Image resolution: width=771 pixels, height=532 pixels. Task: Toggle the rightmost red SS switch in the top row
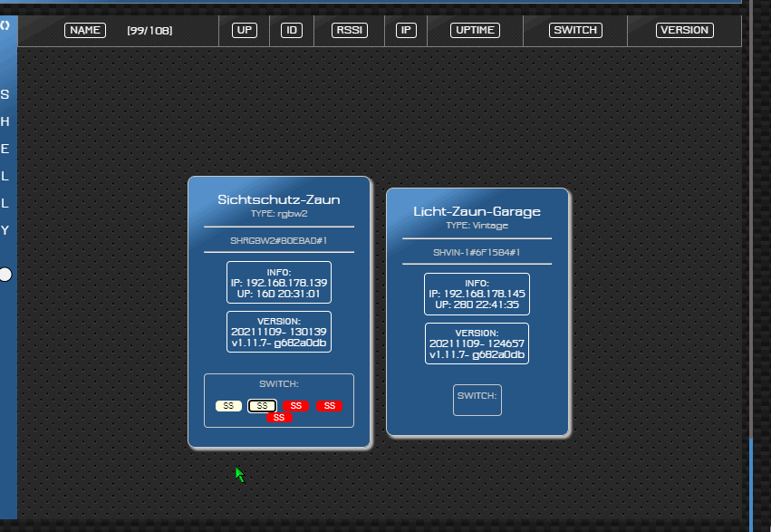pos(329,406)
